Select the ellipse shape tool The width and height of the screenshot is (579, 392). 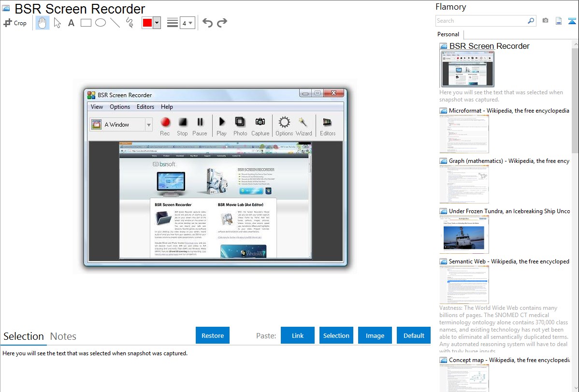pos(101,23)
